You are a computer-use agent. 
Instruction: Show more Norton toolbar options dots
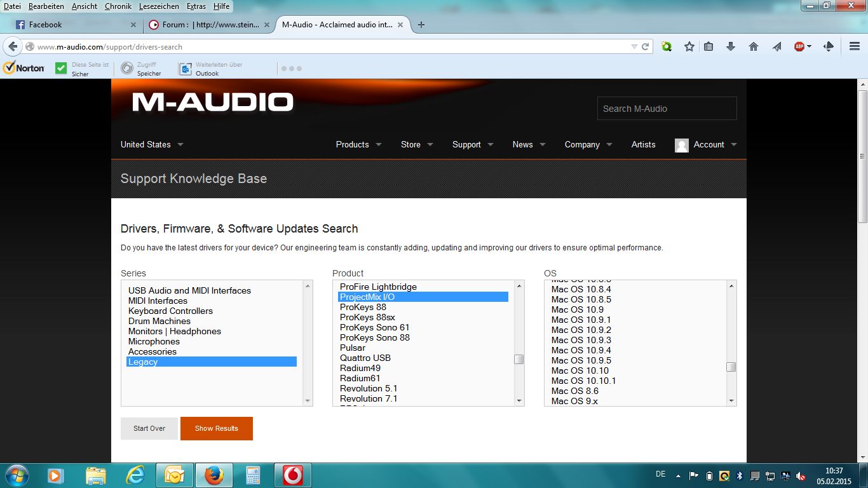(291, 69)
